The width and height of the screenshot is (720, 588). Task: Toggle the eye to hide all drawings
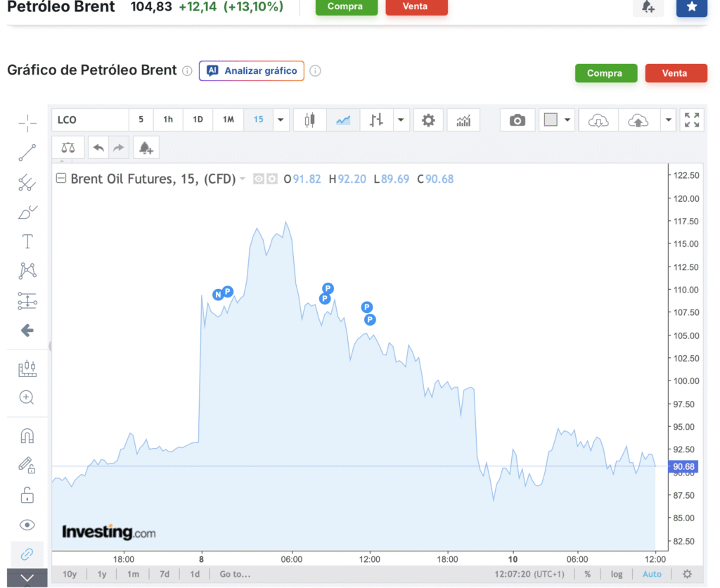coord(27,525)
